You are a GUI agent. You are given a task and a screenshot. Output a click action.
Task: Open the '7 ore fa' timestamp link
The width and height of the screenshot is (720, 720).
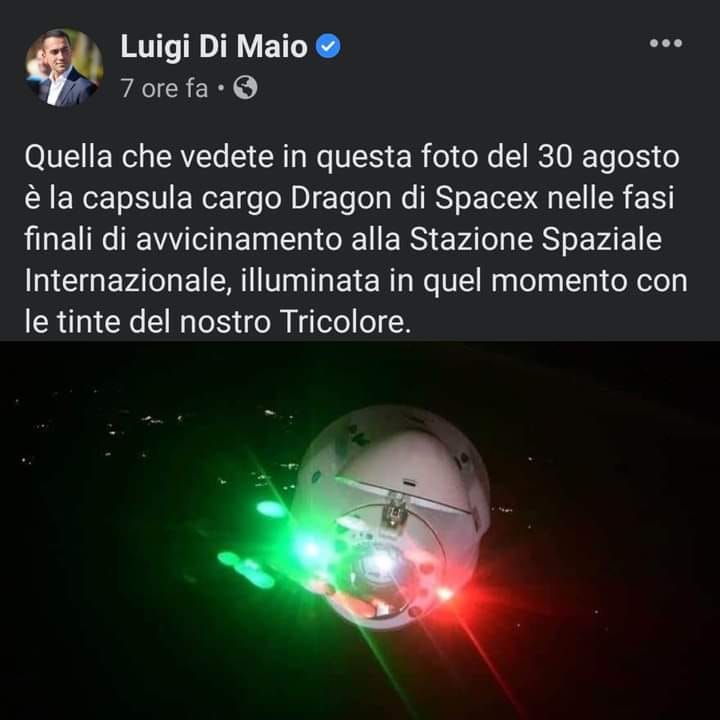164,88
